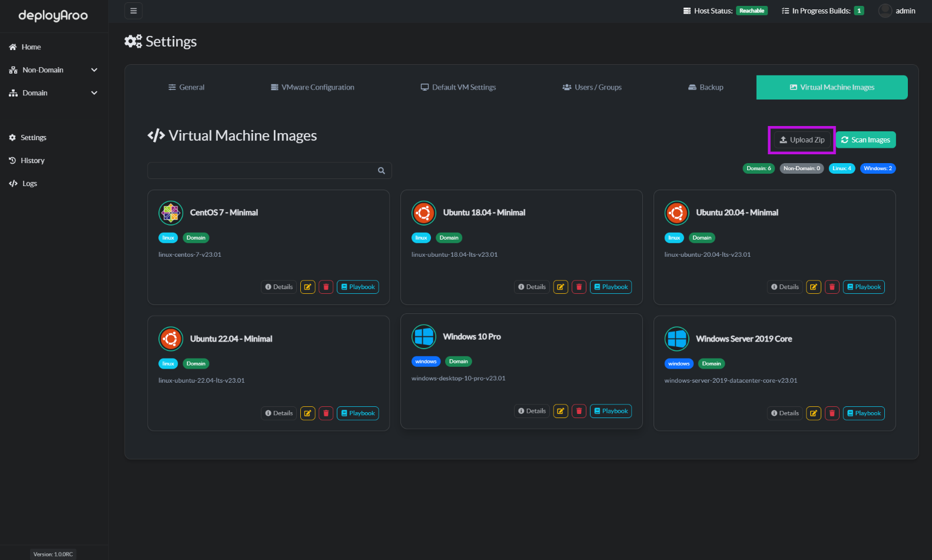Click the Version 1.0.0RC label
Image resolution: width=932 pixels, height=560 pixels.
[x=53, y=554]
